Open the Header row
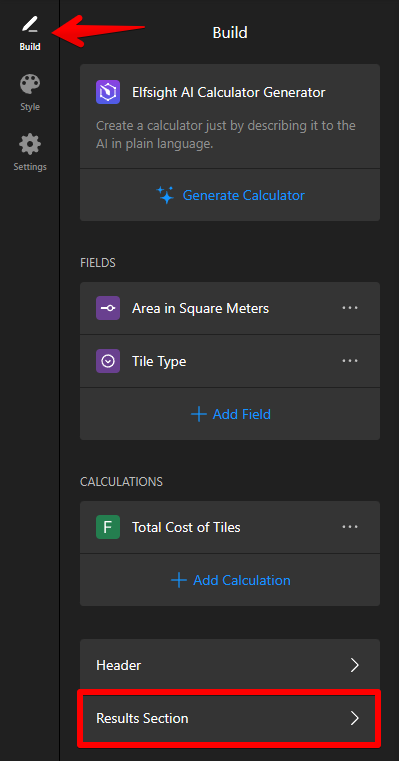 tap(230, 665)
